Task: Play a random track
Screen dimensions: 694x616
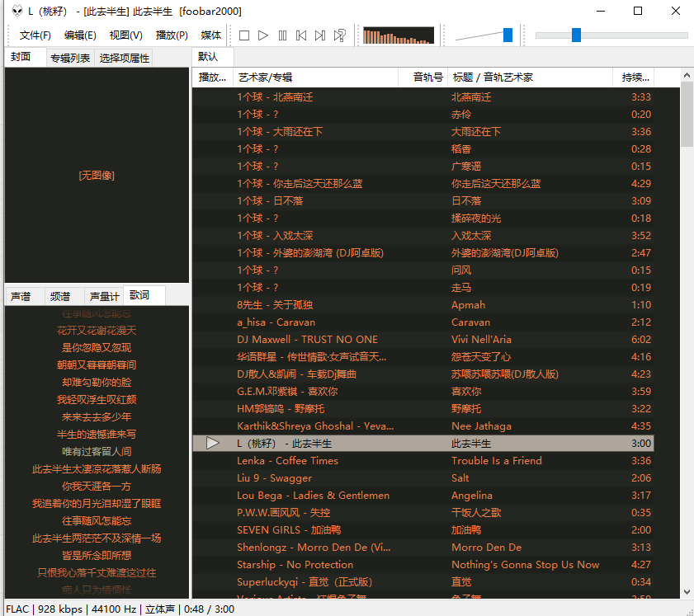Action: tap(339, 35)
